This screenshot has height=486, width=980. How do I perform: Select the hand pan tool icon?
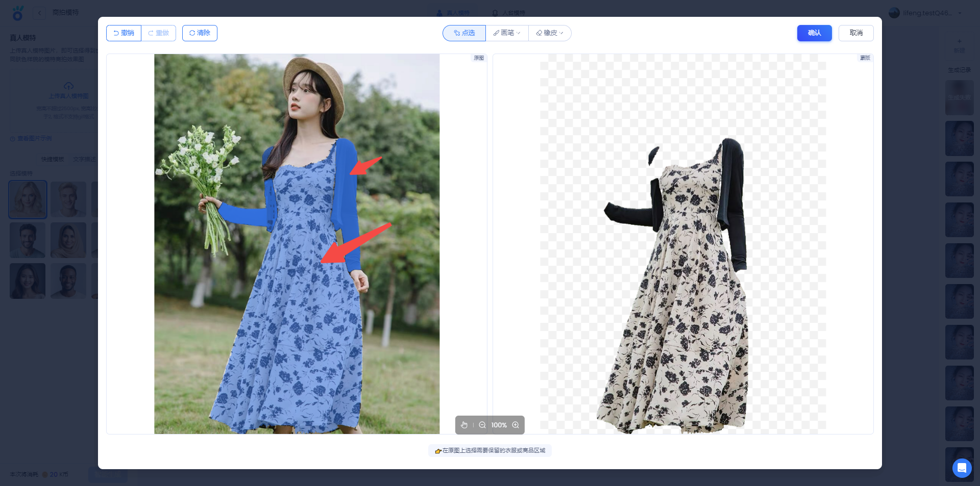464,425
